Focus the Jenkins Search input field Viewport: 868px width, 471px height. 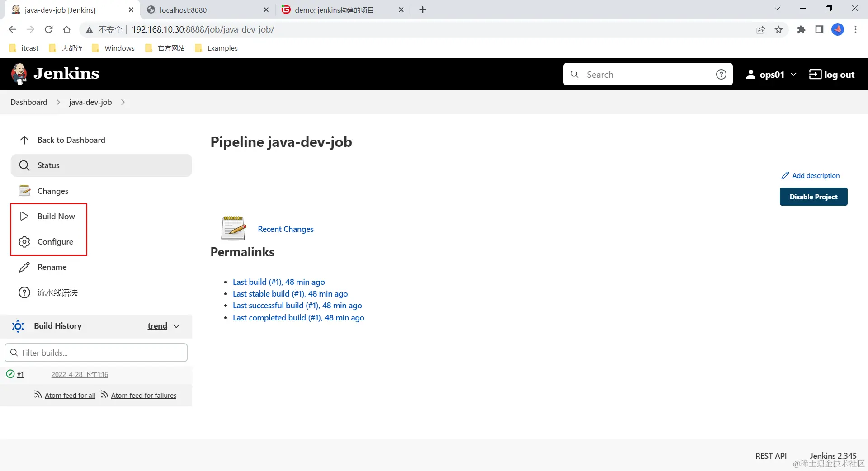647,75
